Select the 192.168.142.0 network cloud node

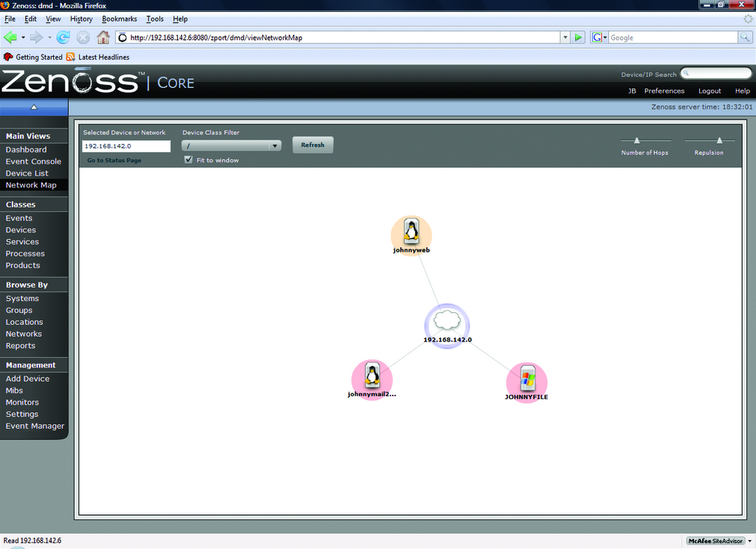tap(447, 321)
